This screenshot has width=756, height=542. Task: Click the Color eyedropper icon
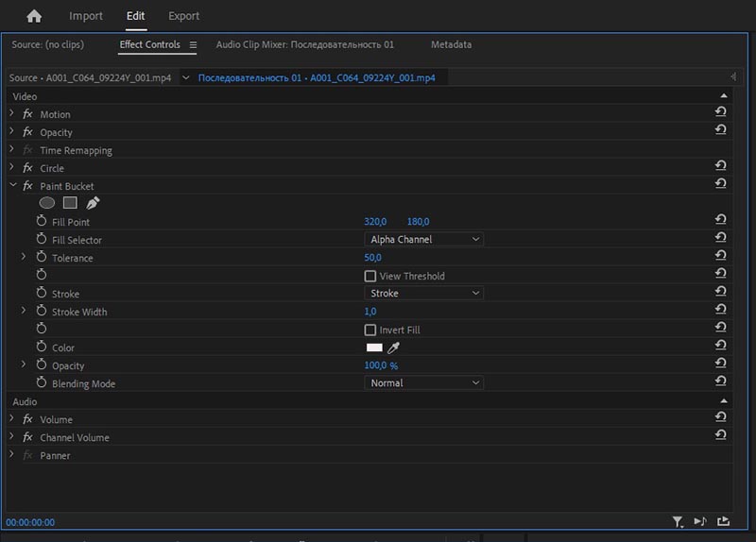394,347
